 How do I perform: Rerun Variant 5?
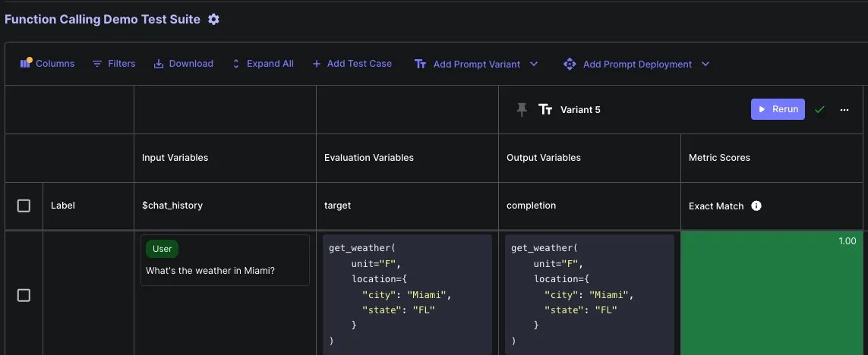click(778, 109)
